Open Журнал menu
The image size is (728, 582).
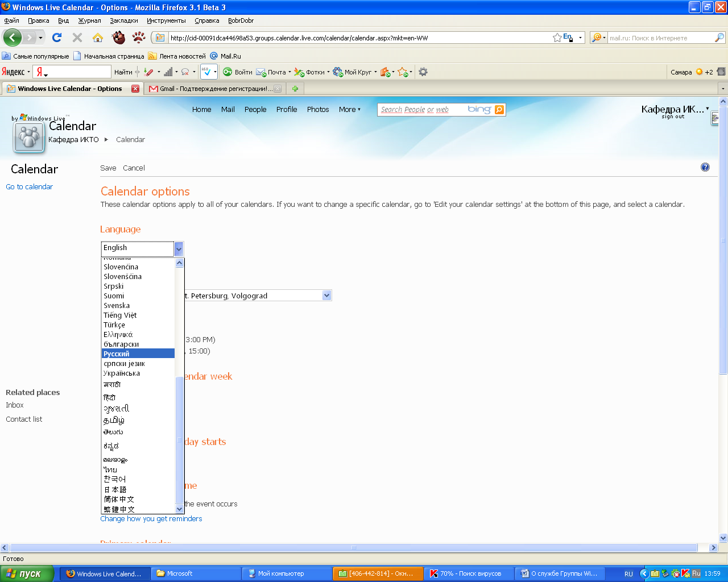click(x=89, y=20)
